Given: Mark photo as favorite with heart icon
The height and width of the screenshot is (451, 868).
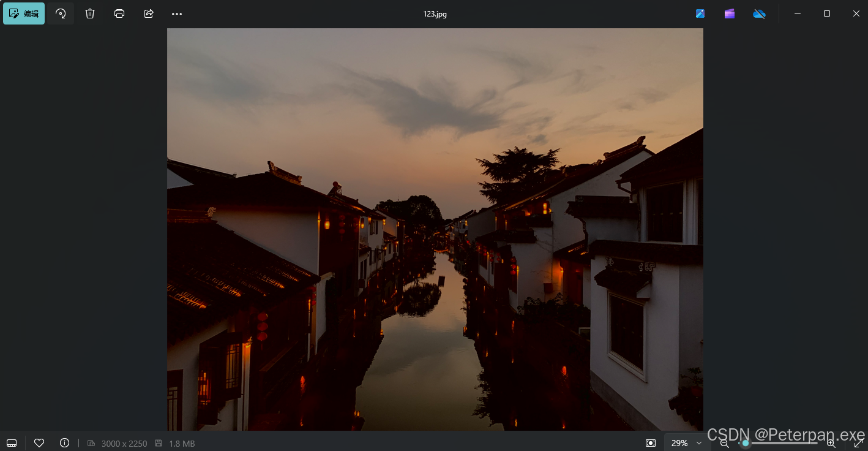Looking at the screenshot, I should (x=39, y=443).
